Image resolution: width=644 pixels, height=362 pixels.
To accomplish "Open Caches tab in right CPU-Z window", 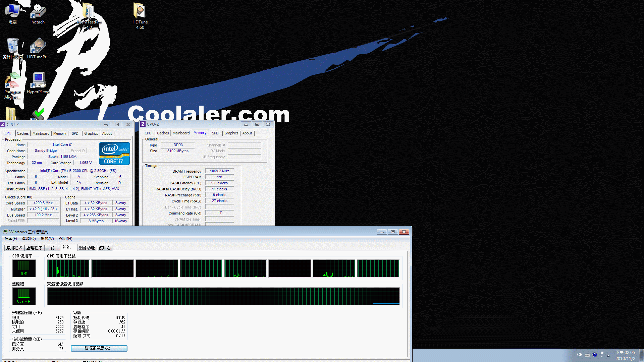I will [163, 133].
